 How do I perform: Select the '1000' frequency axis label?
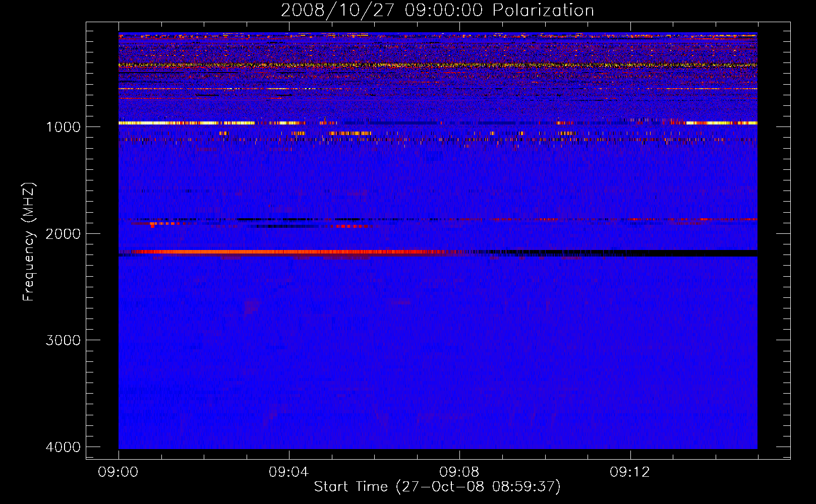pyautogui.click(x=64, y=127)
